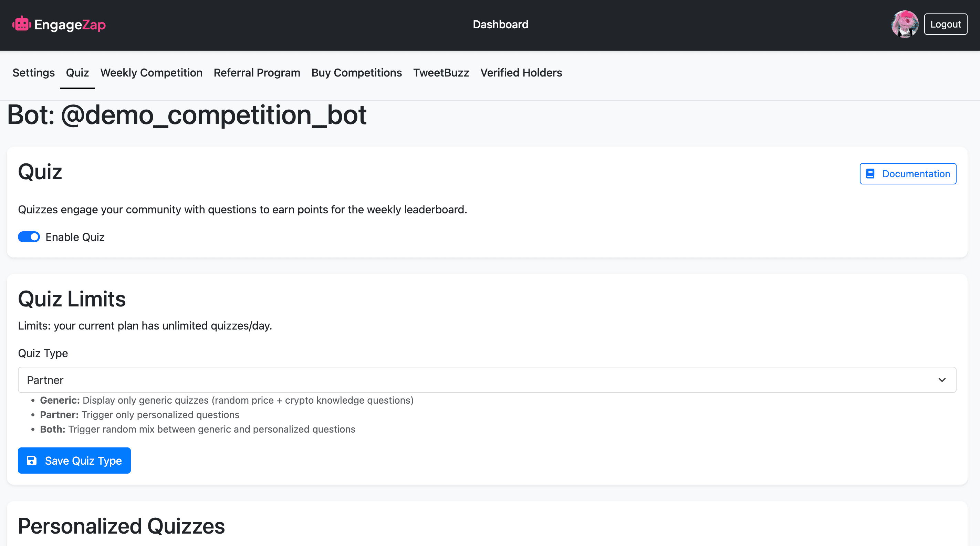Click the Dashboard header title
The image size is (980, 546).
(x=500, y=24)
